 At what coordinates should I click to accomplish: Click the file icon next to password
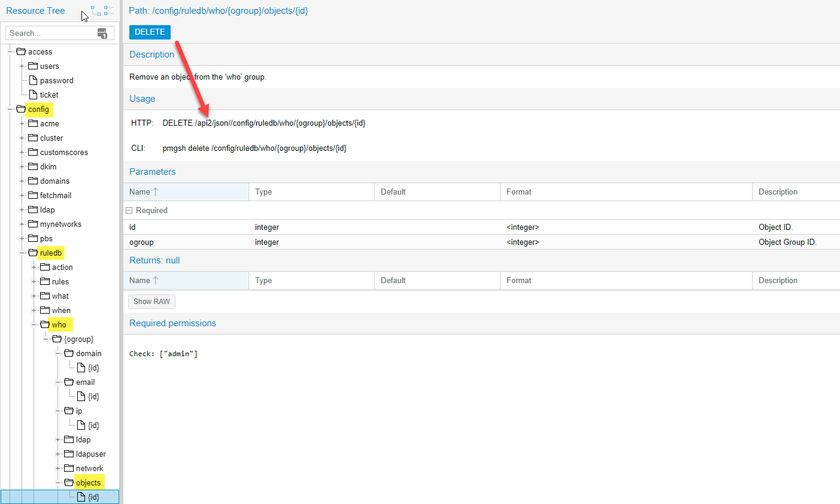[x=34, y=80]
